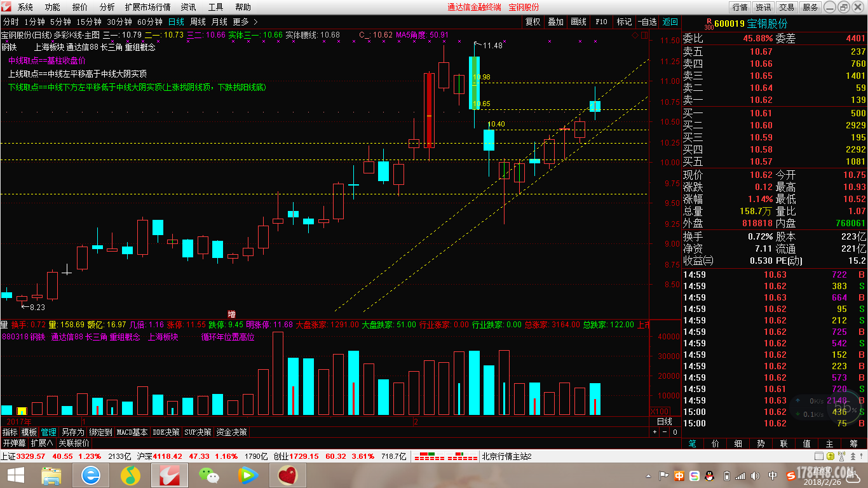The height and width of the screenshot is (488, 868).
Task: Select 资金决策 template
Action: click(x=232, y=432)
